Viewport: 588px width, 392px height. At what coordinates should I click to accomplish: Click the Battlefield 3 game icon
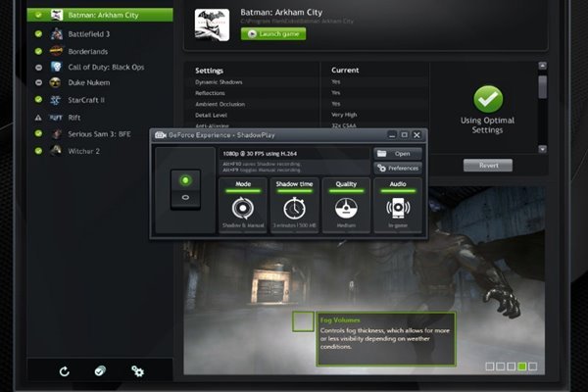point(56,34)
